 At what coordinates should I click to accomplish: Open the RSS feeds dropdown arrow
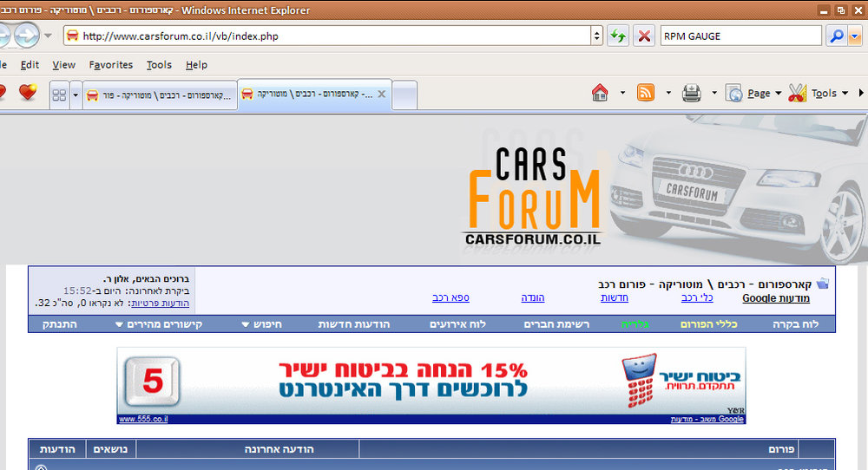click(x=668, y=93)
